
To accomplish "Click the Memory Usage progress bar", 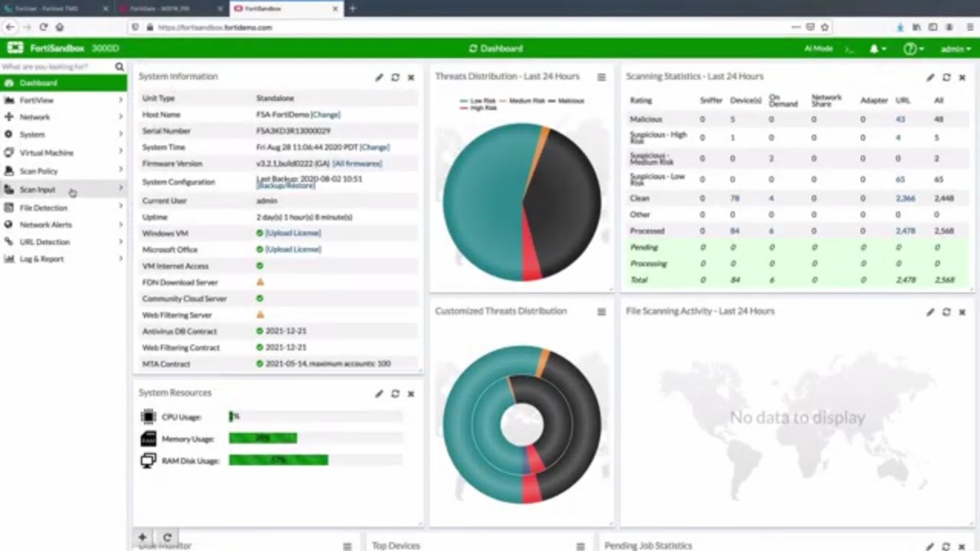I will pos(315,439).
